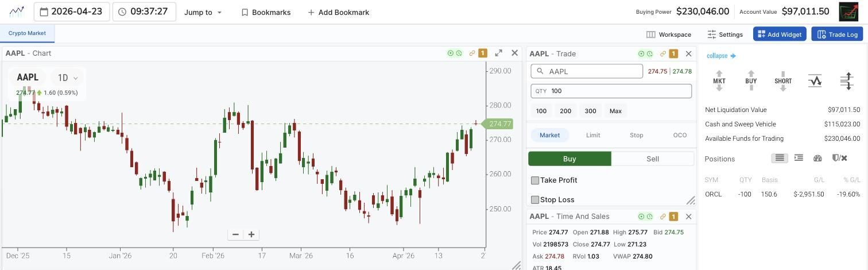The width and height of the screenshot is (868, 270).
Task: Click the Positions shield close-all icon
Action: [839, 158]
